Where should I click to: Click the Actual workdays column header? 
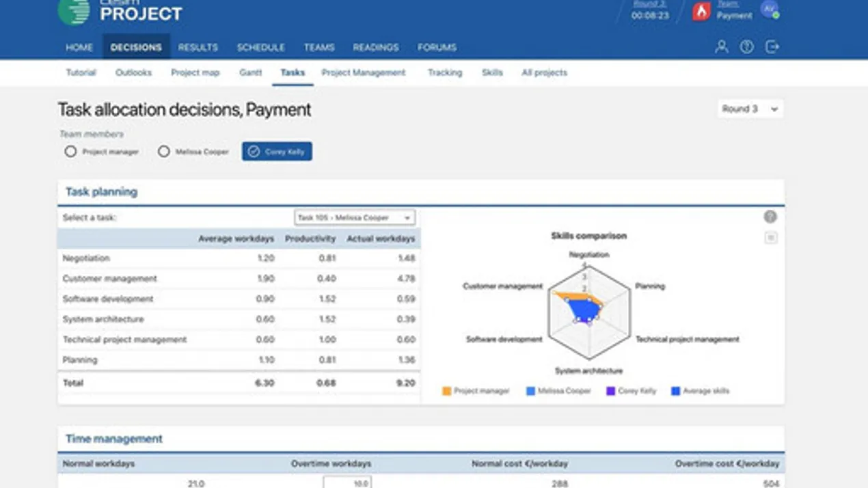click(x=381, y=239)
